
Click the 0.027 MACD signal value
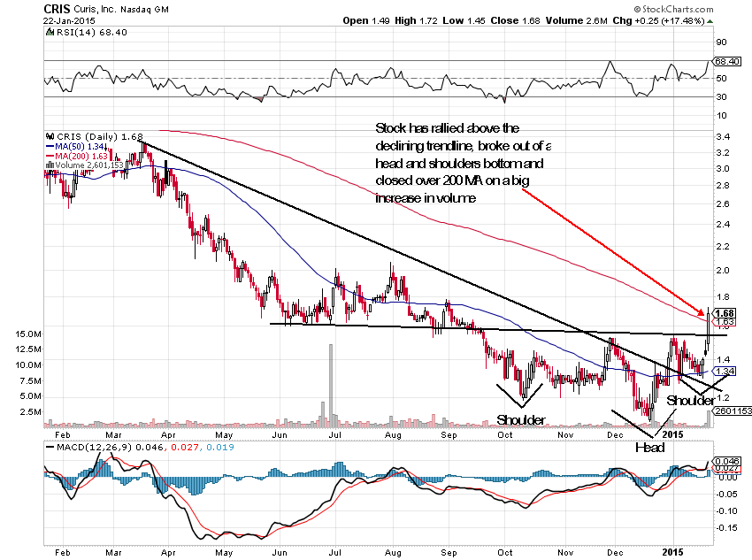(x=185, y=448)
